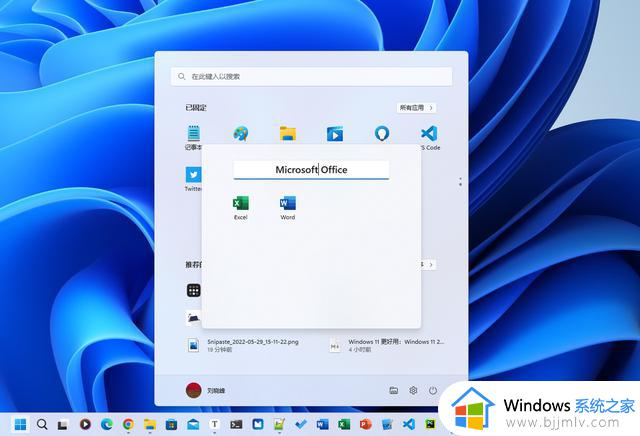Click the pinned apps page indicator dots

pyautogui.click(x=460, y=182)
